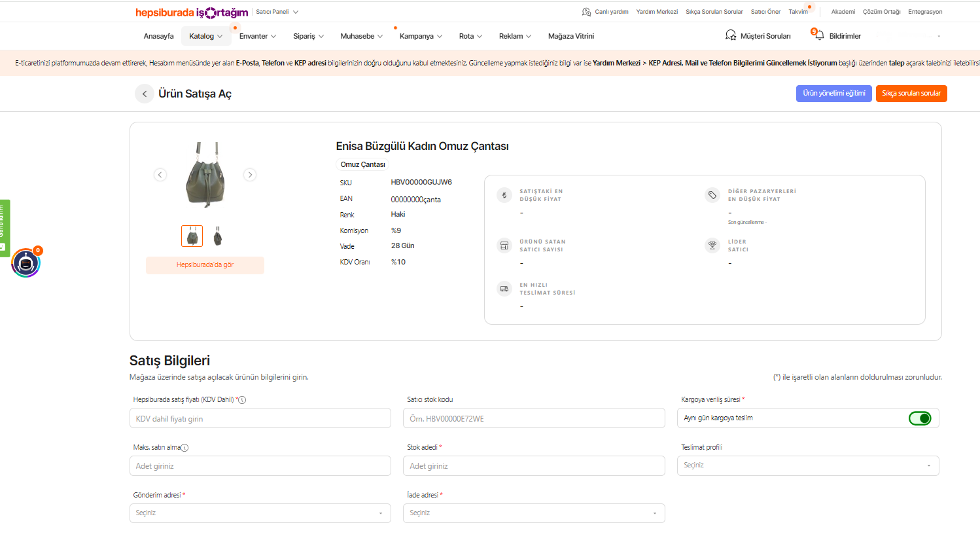Click the EAN value 00000000çanta
Screen dimensions: 980x544
pyautogui.click(x=416, y=200)
